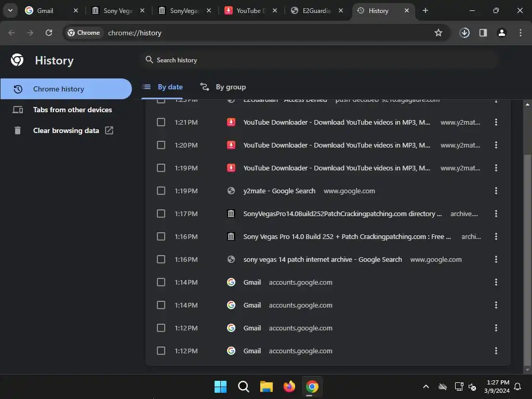
Task: Open actions menu for SonyVegasPro14.0Build252 directory entry
Action: tap(496, 214)
